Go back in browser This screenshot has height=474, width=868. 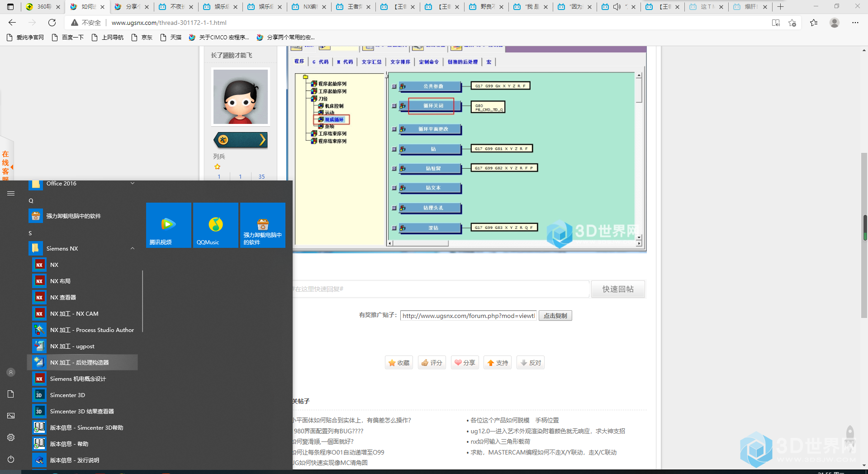[x=12, y=23]
